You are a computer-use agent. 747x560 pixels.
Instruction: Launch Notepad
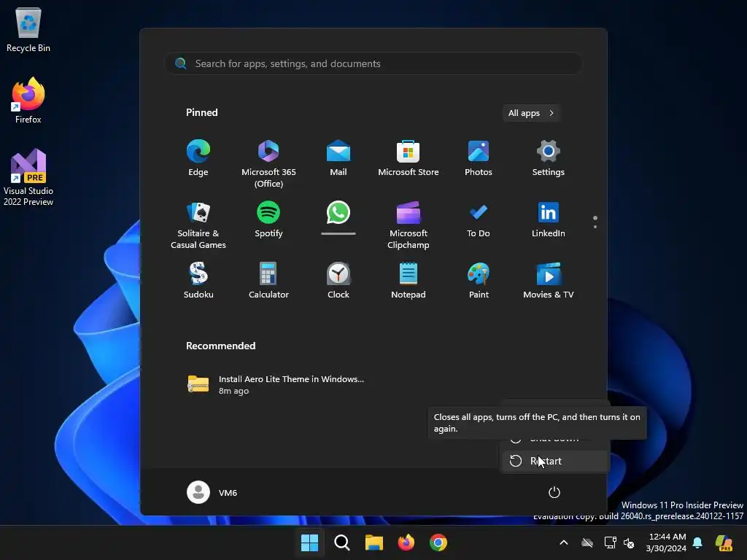pos(409,281)
